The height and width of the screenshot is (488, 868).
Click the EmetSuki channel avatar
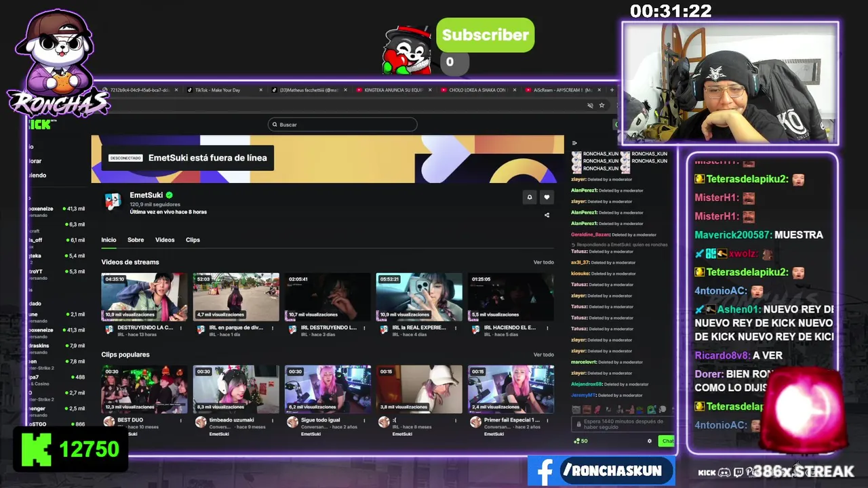113,201
